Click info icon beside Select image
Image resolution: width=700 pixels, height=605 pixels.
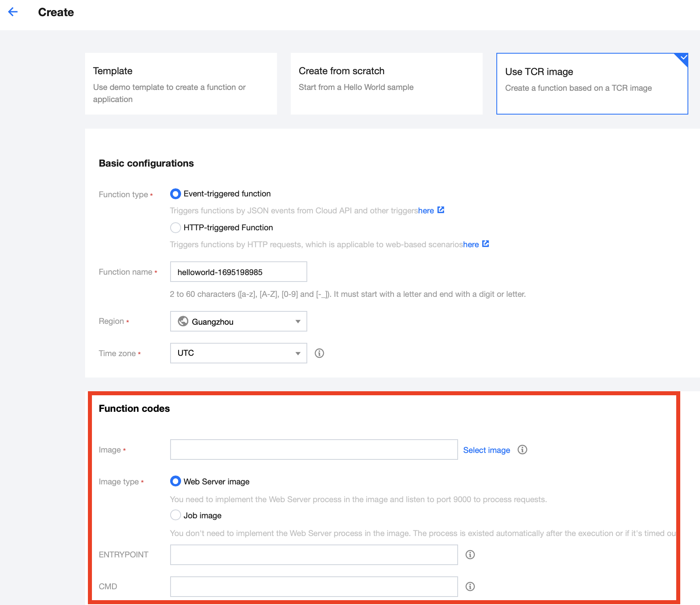click(522, 450)
